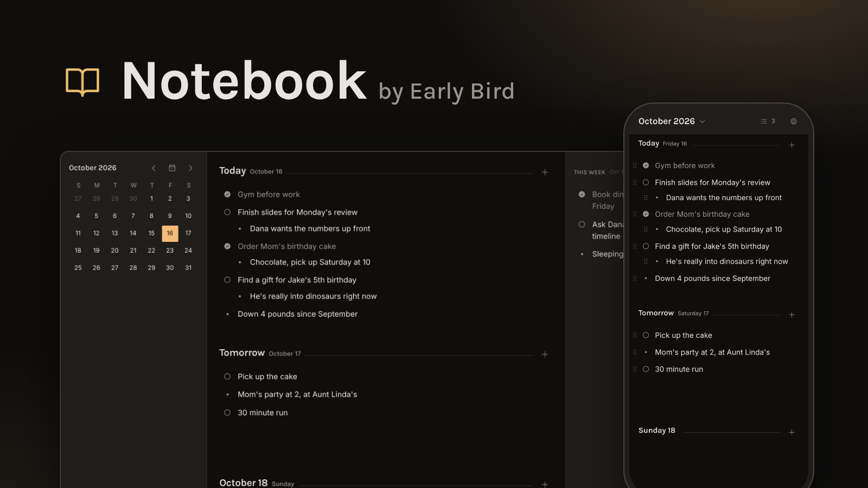Check off 'Finish slides for Monday's review' on desktop
Screen dimensions: 868x488
coord(227,213)
